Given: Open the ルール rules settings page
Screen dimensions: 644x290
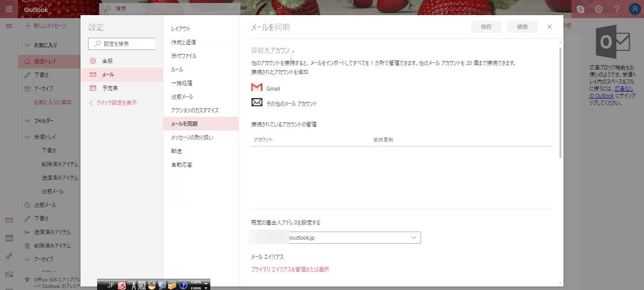Looking at the screenshot, I should click(177, 69).
